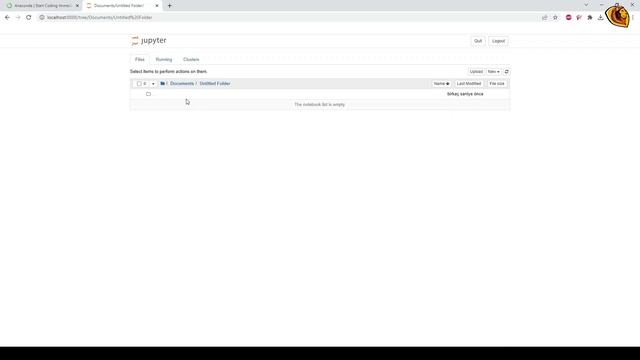Select the Documents/Untitled Folder browser tab

(122, 6)
